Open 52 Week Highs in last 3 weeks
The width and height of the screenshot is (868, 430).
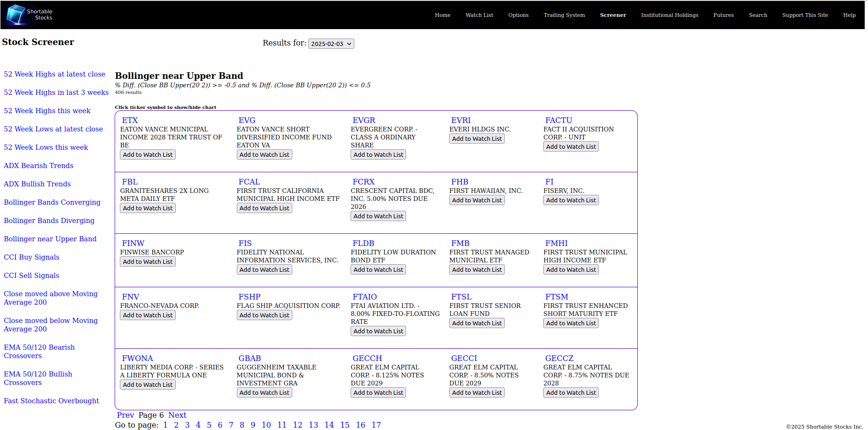point(56,92)
